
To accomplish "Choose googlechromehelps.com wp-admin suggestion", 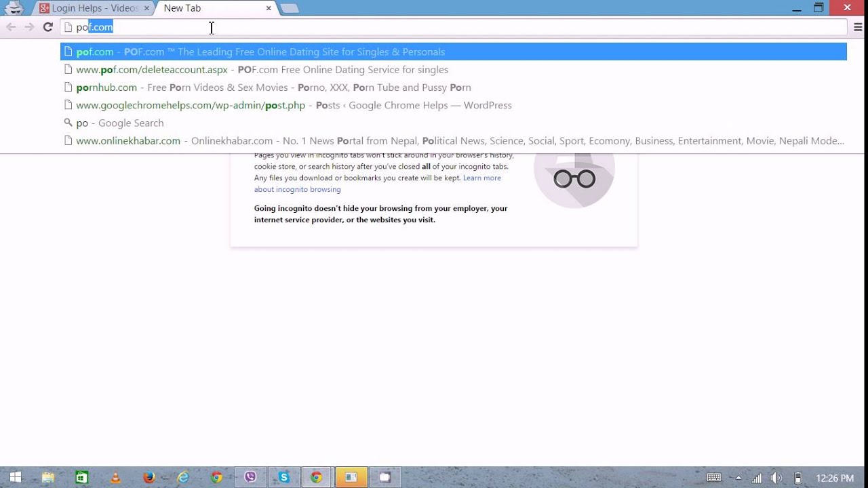I will [x=454, y=105].
